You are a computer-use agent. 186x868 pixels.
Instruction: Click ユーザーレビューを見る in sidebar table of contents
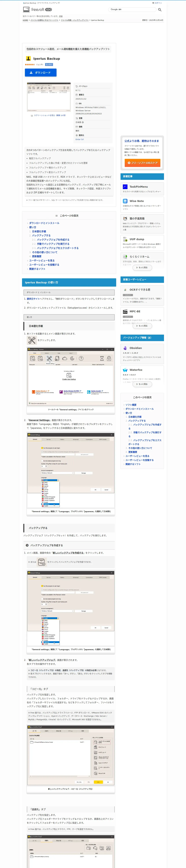coord(137,456)
